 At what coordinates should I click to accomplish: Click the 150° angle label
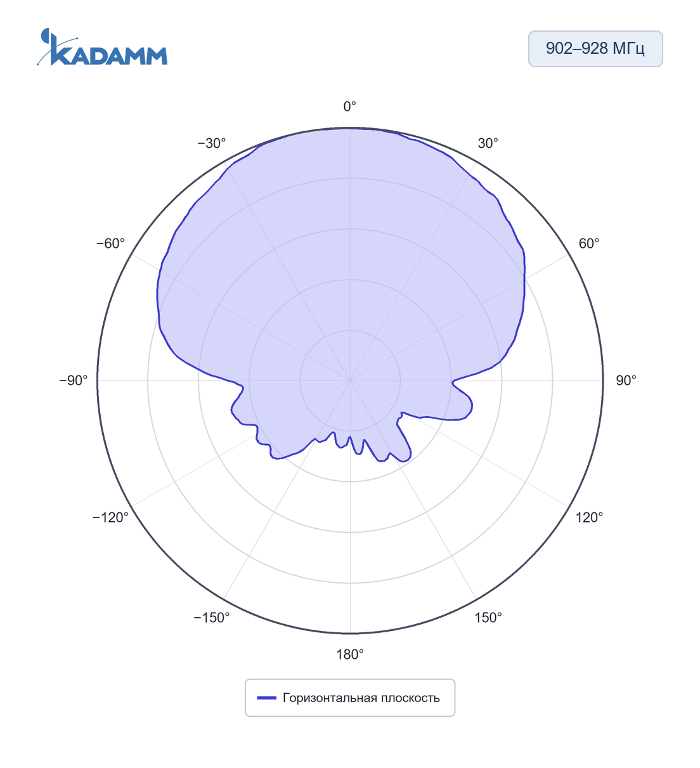488,618
